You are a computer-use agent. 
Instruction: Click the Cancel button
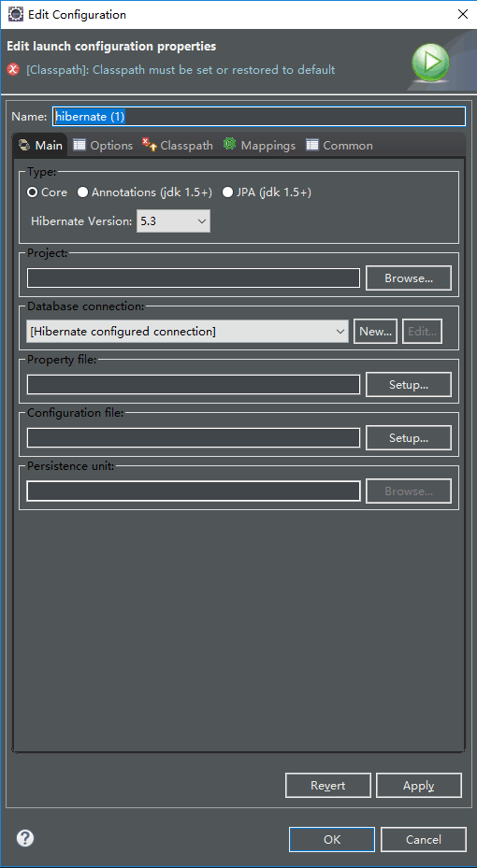pos(424,839)
